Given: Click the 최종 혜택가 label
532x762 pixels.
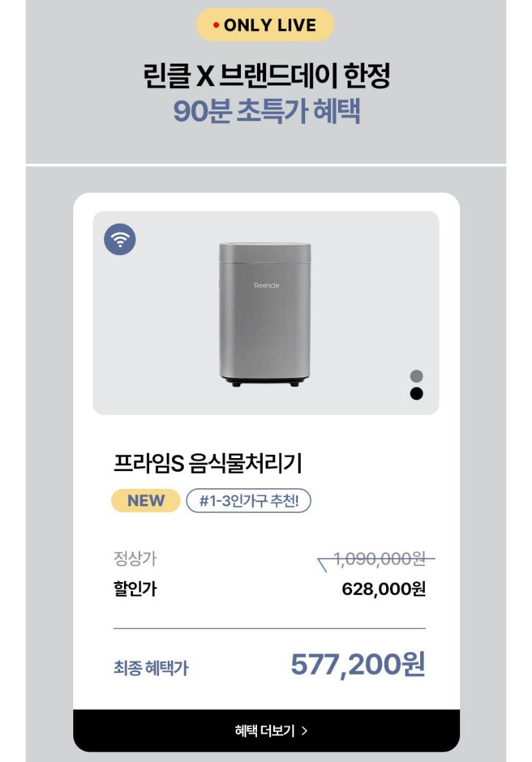Looking at the screenshot, I should (x=150, y=668).
